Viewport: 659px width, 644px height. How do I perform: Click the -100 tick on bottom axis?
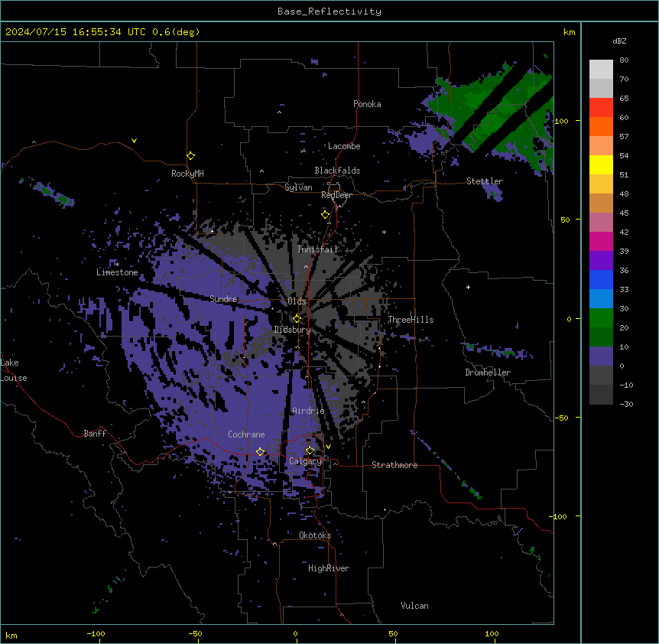[96, 633]
